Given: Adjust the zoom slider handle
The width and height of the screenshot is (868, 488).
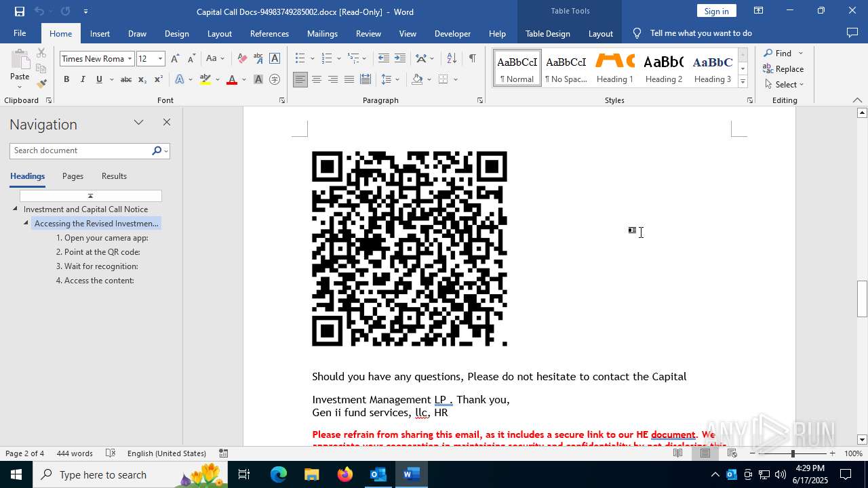Looking at the screenshot, I should (x=793, y=453).
